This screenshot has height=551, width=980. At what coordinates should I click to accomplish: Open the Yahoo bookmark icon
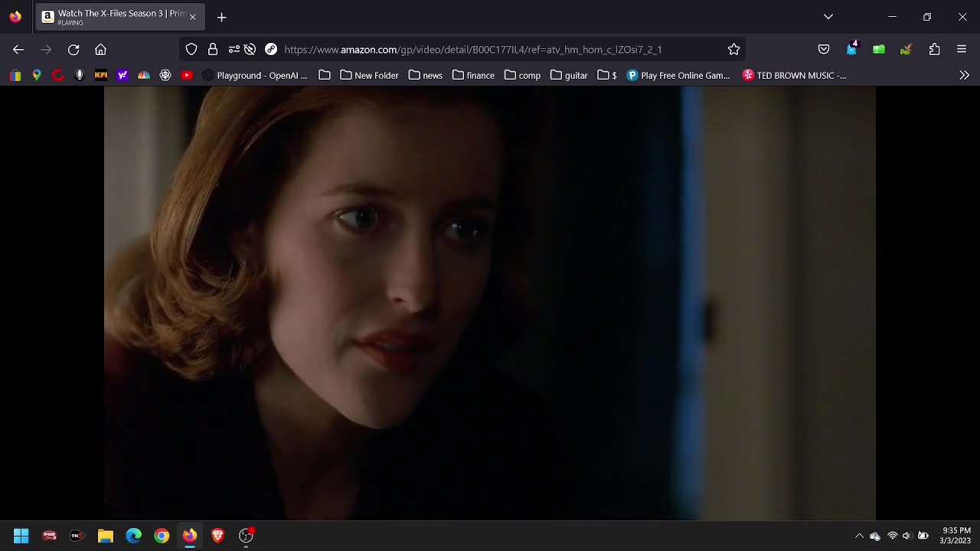tap(122, 75)
